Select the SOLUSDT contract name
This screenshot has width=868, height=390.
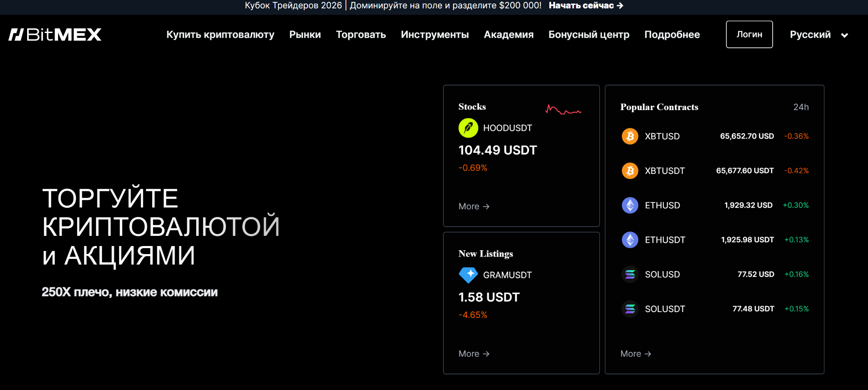(x=665, y=309)
